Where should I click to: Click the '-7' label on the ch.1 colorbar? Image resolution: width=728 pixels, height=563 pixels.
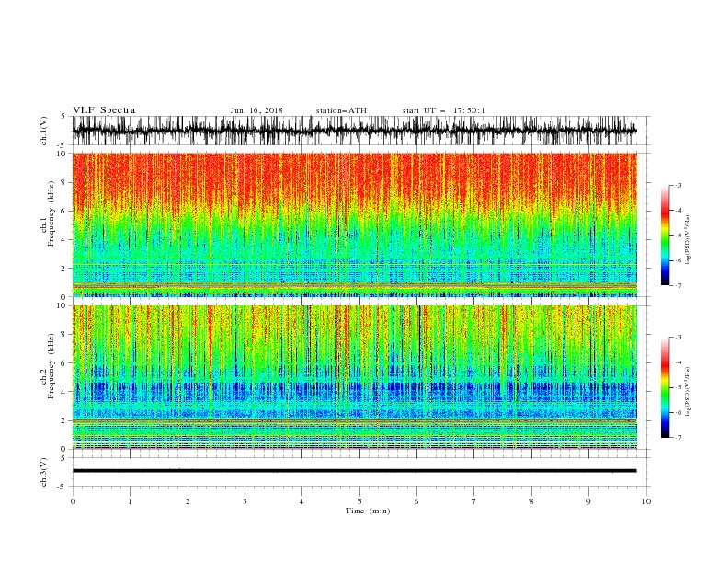click(677, 285)
